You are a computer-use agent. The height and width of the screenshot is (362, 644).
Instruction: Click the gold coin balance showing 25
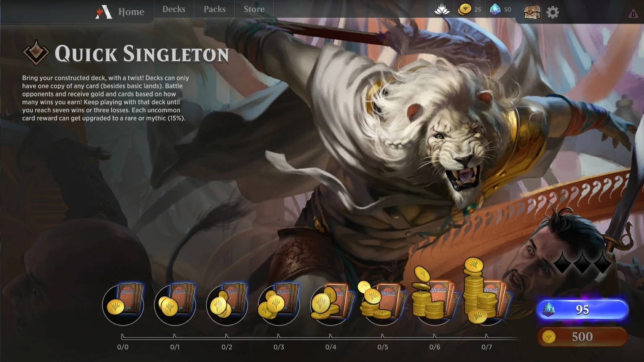[x=469, y=9]
